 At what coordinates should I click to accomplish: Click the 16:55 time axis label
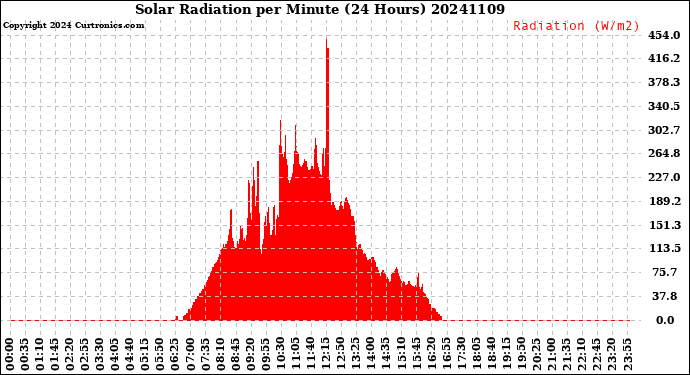coord(446,355)
